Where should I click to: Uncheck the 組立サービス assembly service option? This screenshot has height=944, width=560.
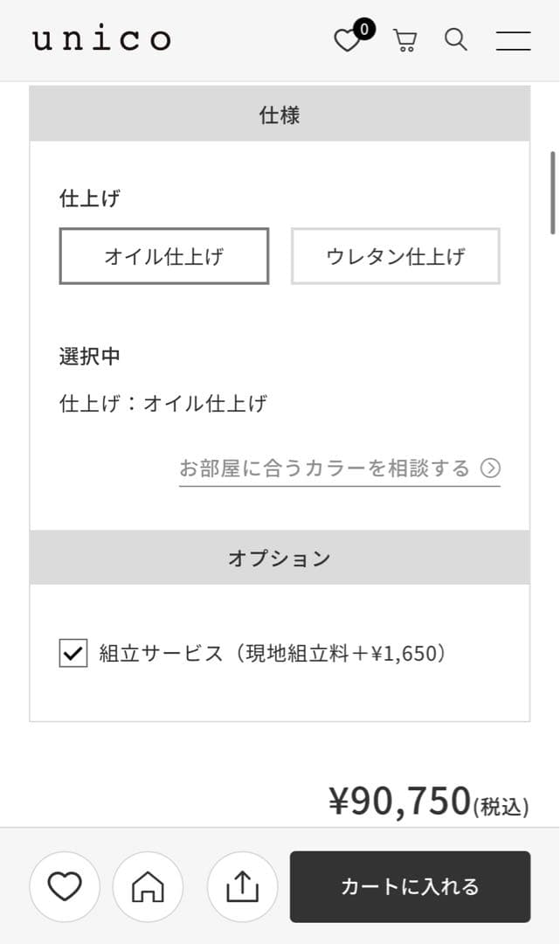[73, 650]
